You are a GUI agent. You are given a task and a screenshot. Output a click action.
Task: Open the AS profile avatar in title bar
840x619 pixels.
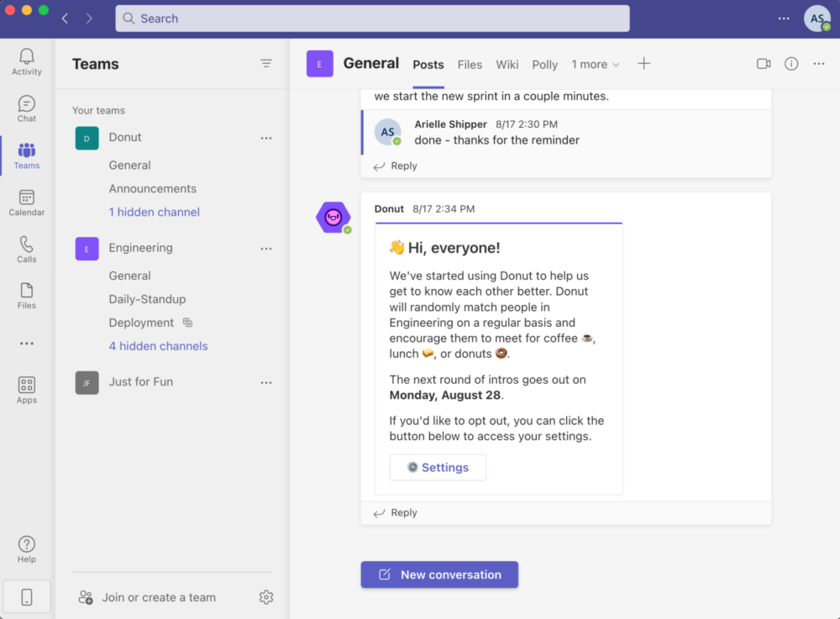817,18
